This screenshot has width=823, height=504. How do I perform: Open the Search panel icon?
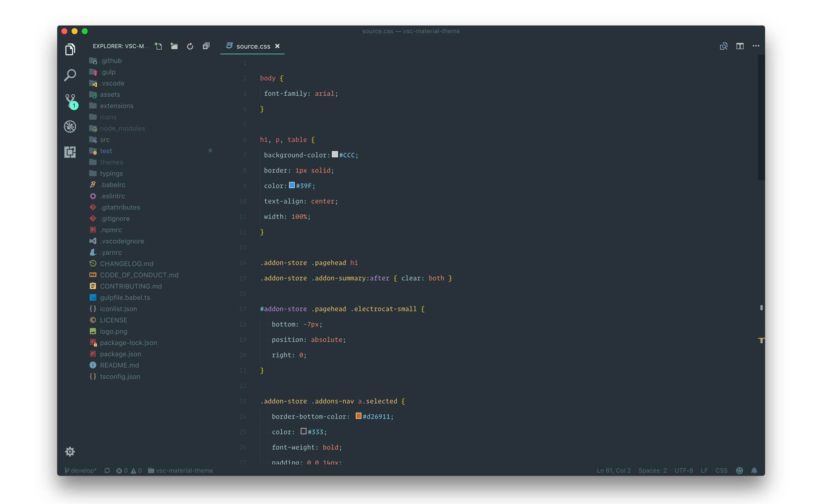click(69, 75)
